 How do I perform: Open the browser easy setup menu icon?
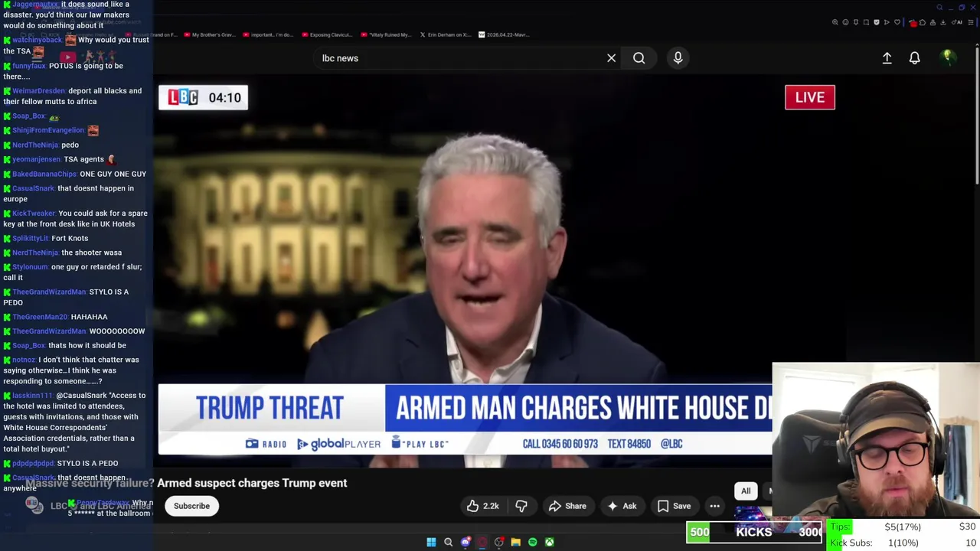(971, 22)
